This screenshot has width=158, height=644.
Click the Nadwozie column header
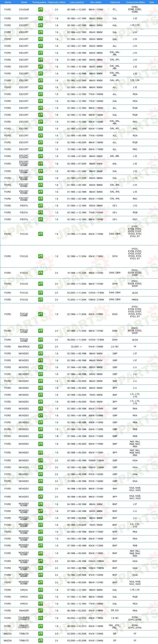pyautogui.click(x=115, y=2)
